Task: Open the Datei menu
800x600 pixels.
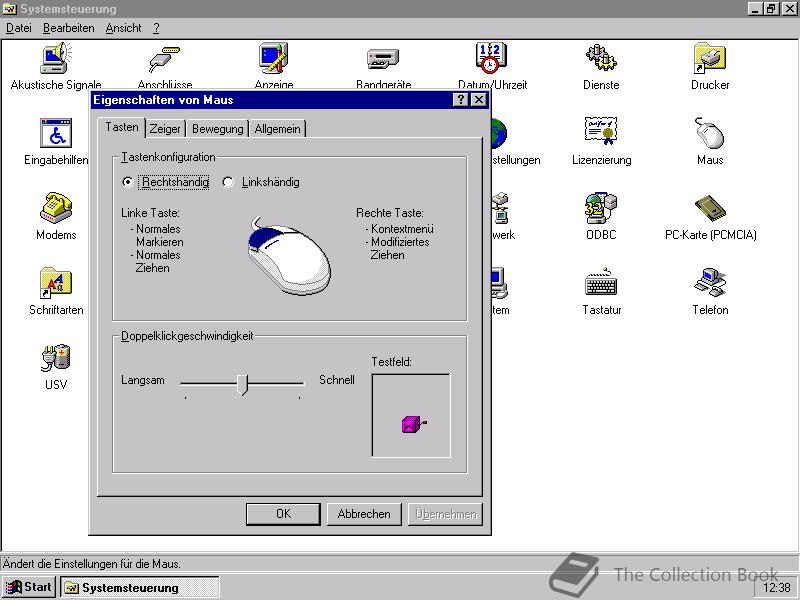Action: [x=18, y=28]
